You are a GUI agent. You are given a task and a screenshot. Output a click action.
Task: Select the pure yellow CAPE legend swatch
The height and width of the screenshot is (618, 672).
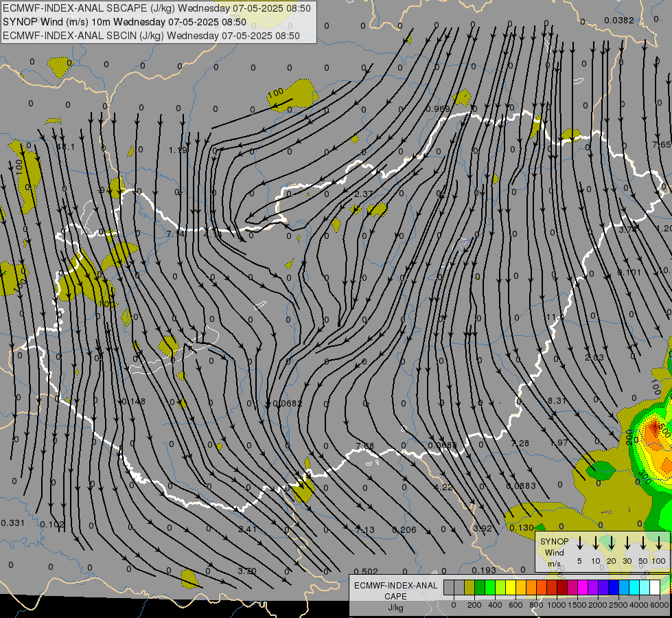click(511, 588)
